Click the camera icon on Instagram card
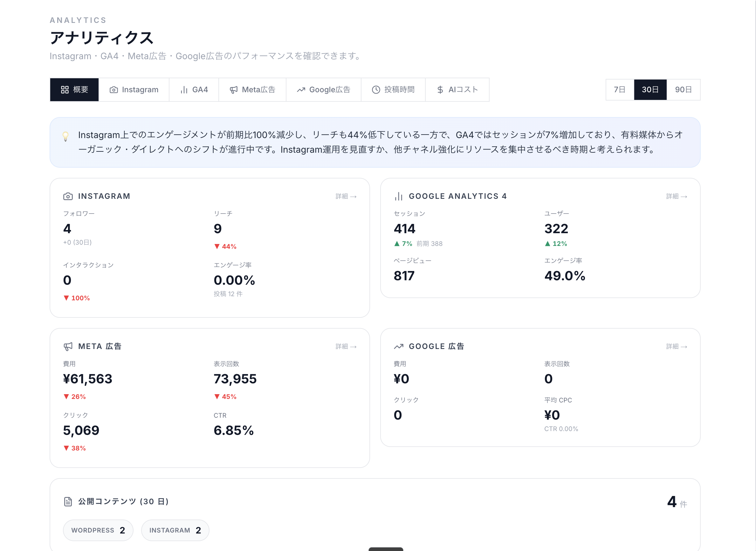 (68, 197)
